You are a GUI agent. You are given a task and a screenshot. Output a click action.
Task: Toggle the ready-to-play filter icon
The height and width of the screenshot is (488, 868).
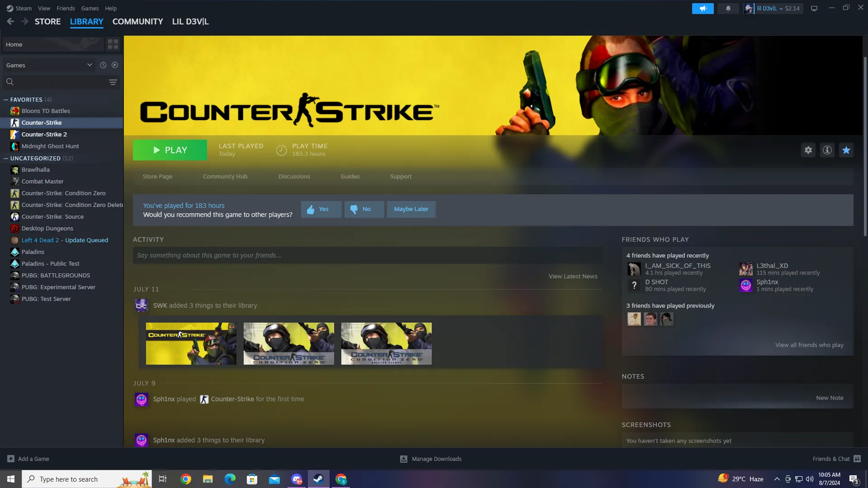coord(115,65)
